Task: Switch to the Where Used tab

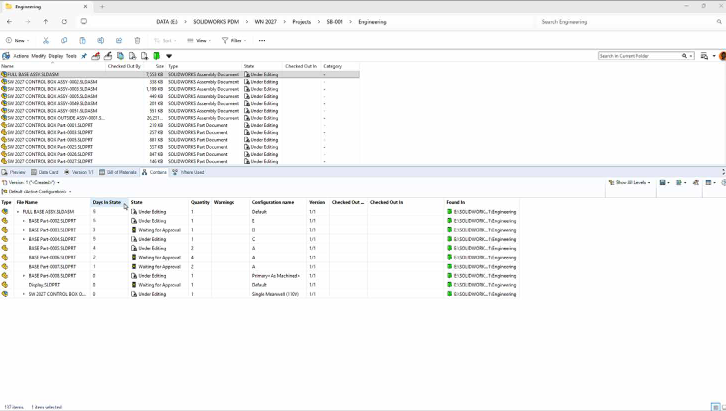Action: (x=188, y=172)
